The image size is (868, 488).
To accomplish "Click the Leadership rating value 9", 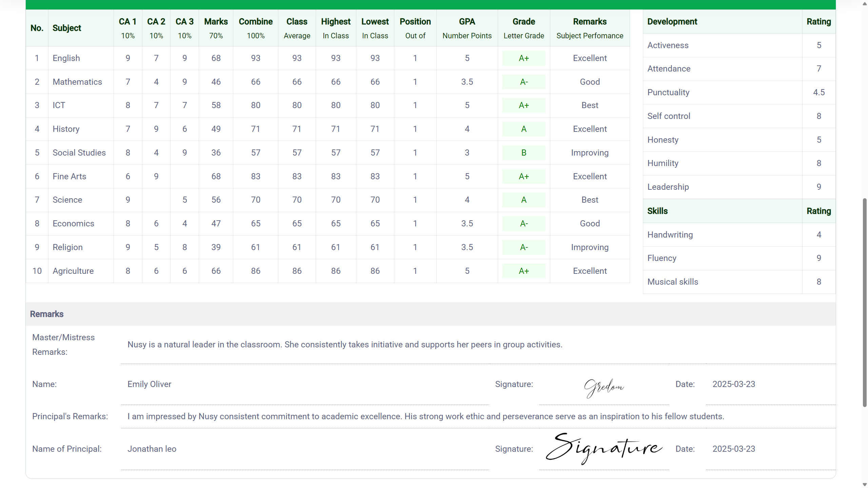I will point(818,187).
